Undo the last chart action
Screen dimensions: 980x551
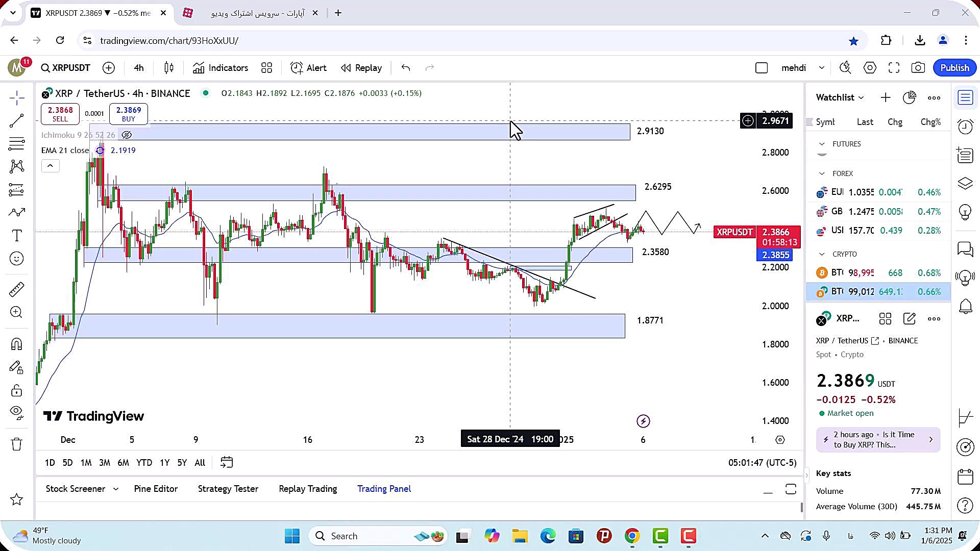[x=406, y=68]
